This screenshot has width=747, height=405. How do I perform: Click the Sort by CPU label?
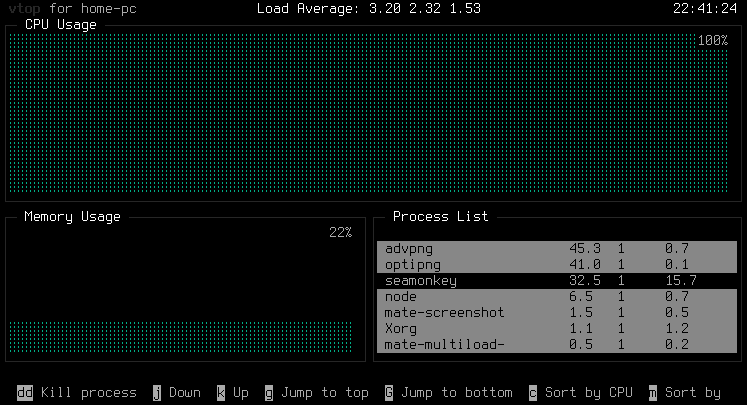click(x=589, y=393)
